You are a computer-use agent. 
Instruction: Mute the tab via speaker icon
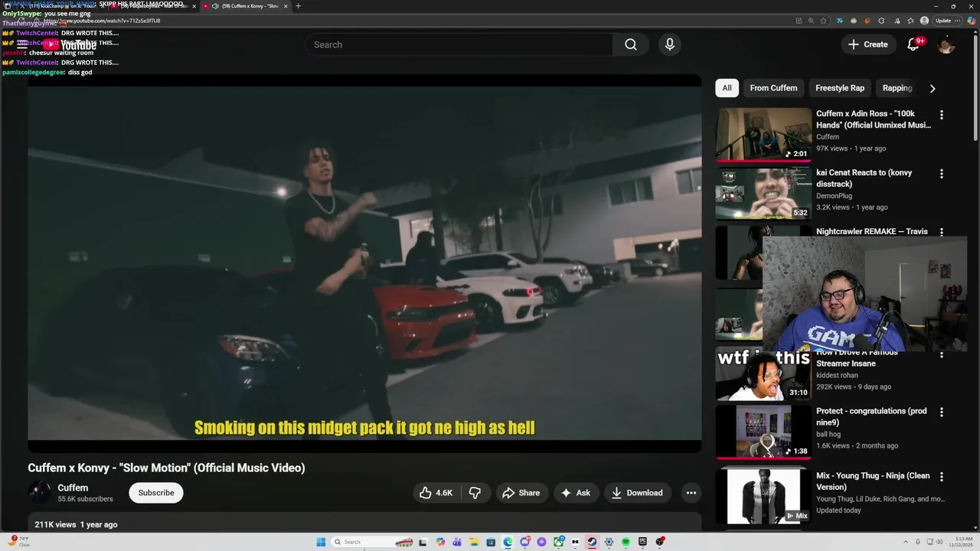click(x=215, y=6)
